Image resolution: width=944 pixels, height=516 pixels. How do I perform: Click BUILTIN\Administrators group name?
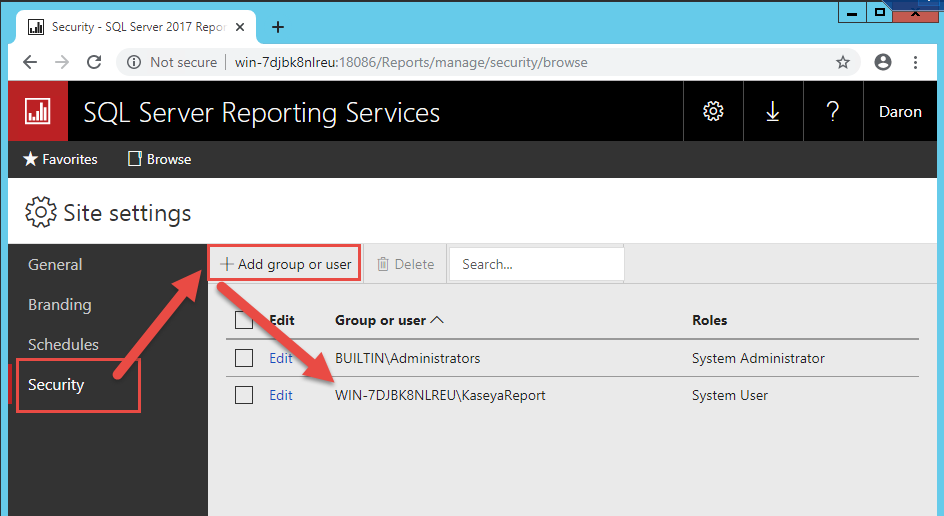click(x=408, y=358)
